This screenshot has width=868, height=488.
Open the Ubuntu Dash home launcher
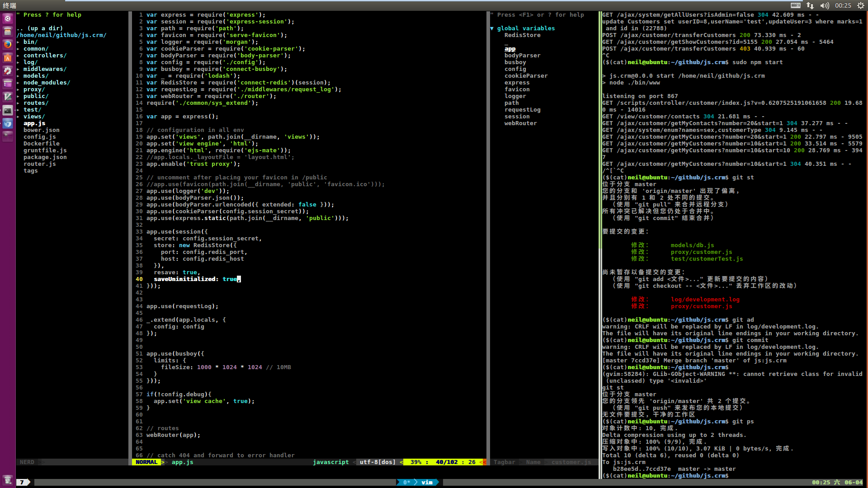pos(8,19)
